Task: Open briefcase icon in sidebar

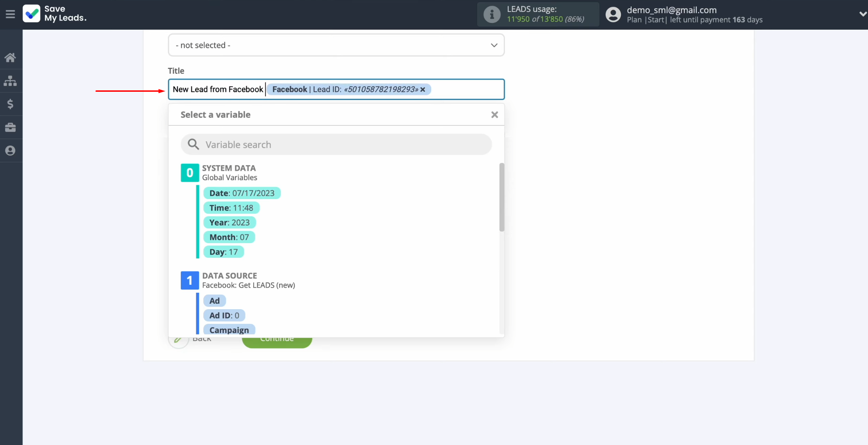Action: tap(10, 128)
